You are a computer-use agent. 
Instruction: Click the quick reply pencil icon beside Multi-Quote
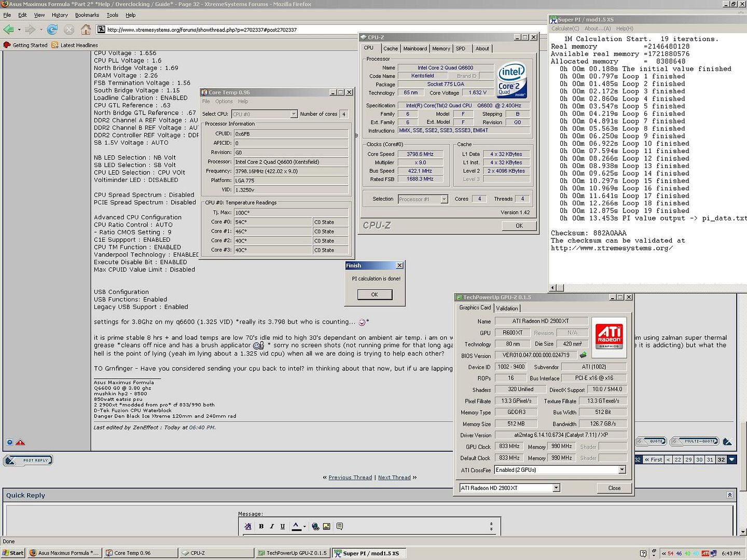(727, 442)
